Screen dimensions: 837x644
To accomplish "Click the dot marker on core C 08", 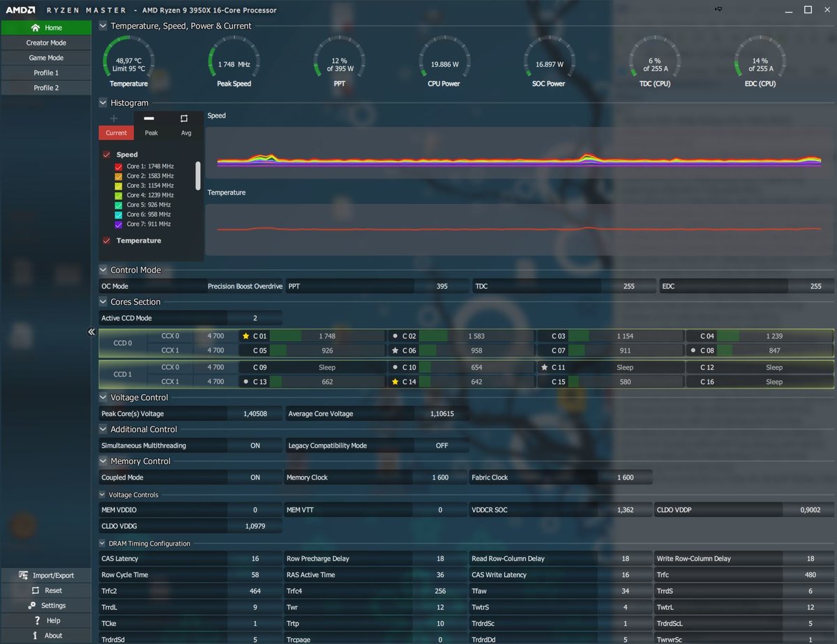I will point(693,351).
